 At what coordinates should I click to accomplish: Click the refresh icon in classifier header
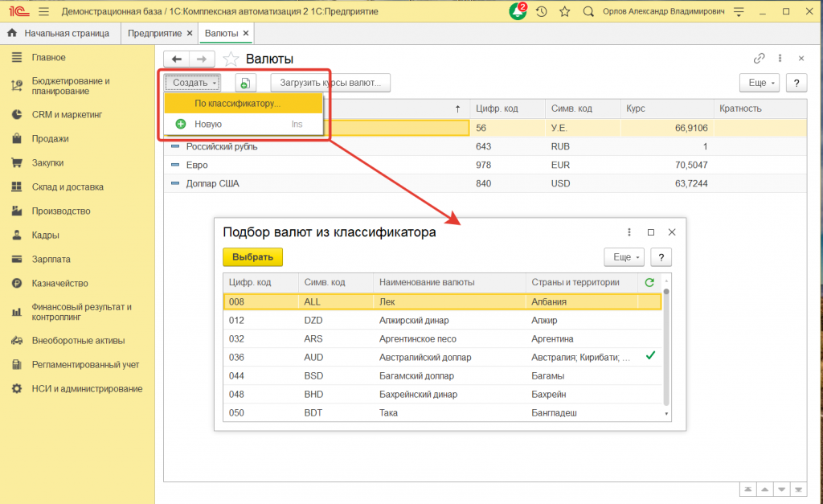tap(649, 282)
